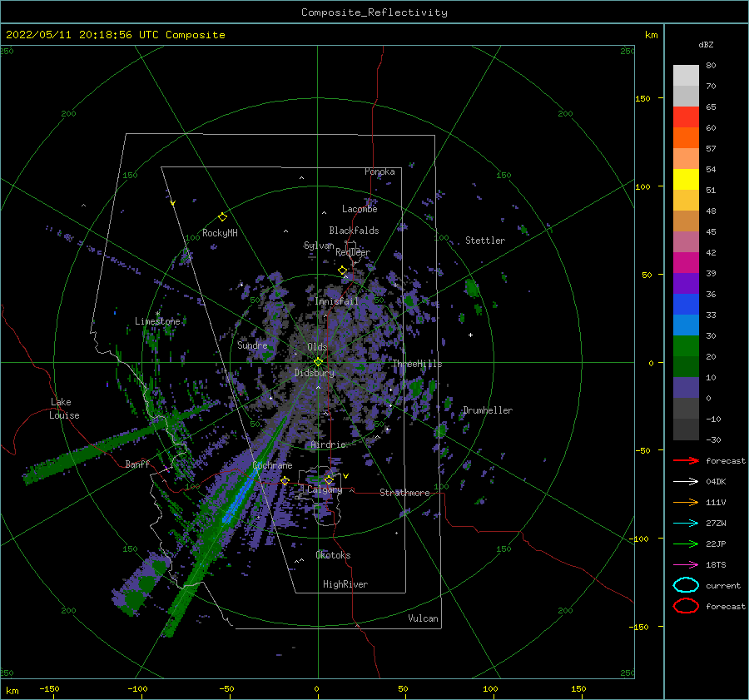Click the Okotoks town label

click(333, 554)
